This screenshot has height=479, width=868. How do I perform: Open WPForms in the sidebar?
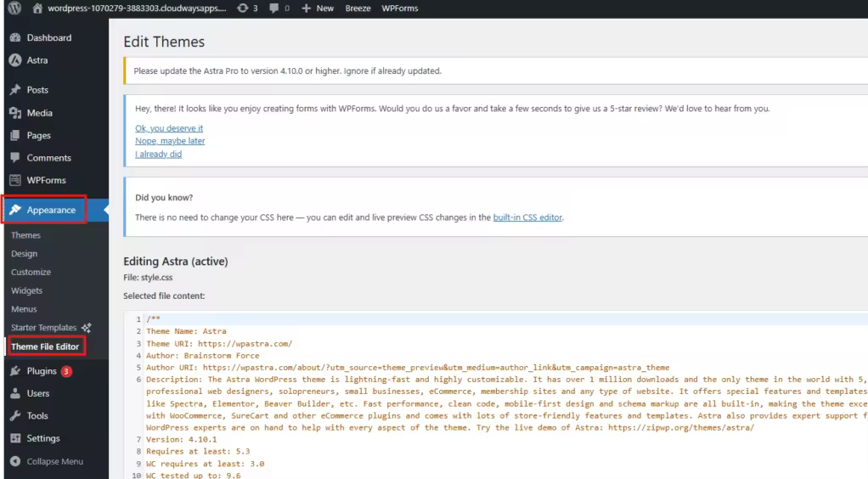[46, 180]
